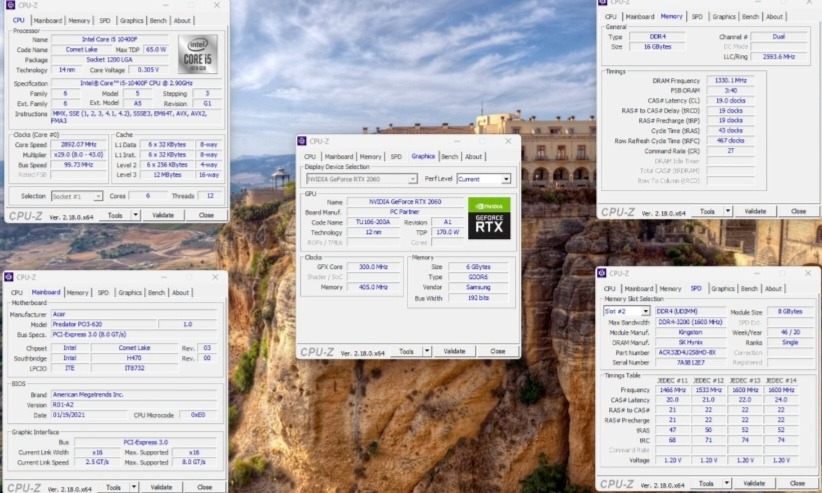Screen dimensions: 822x493
Task: Click the Predator PO3-620 model value
Action: click(103, 324)
